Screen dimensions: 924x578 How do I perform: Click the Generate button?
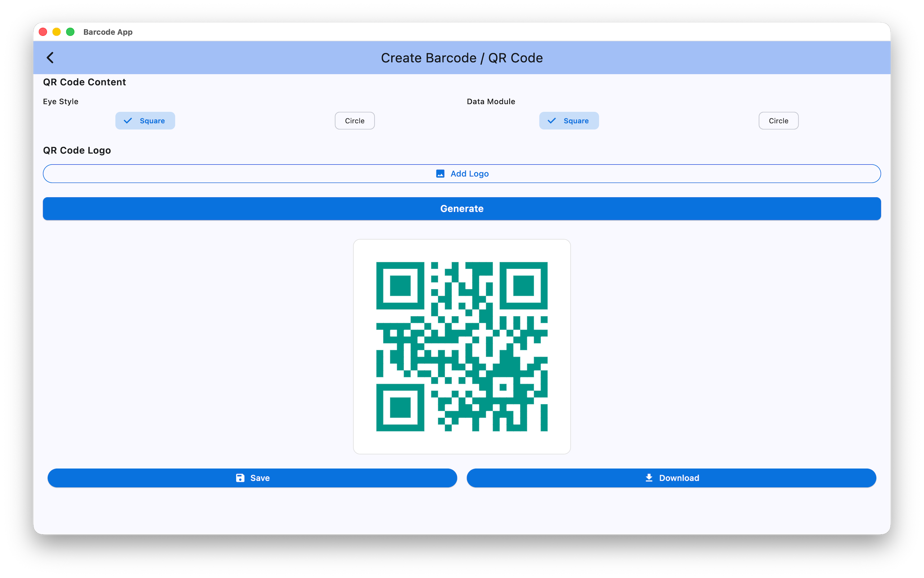(x=462, y=209)
